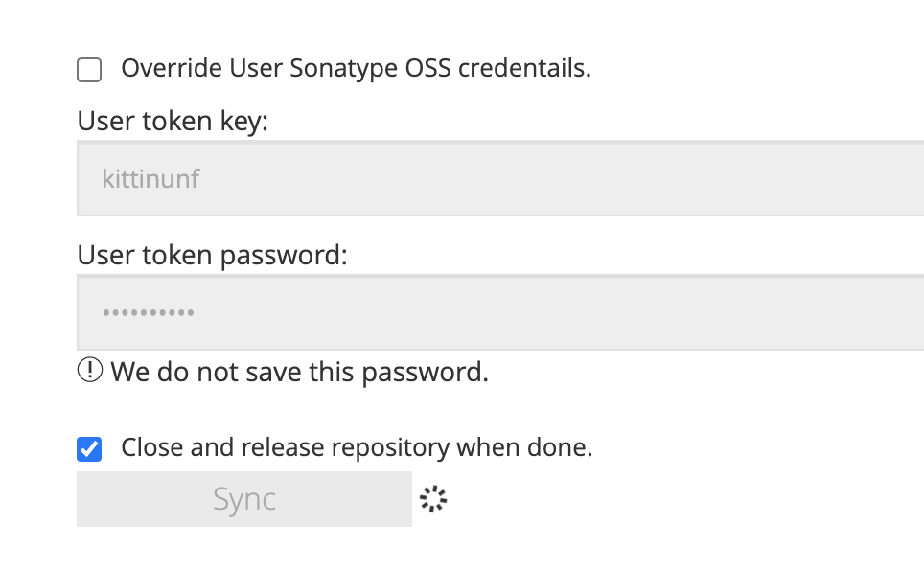Click the empty area right of kittinunf
924x569 pixels.
560,178
